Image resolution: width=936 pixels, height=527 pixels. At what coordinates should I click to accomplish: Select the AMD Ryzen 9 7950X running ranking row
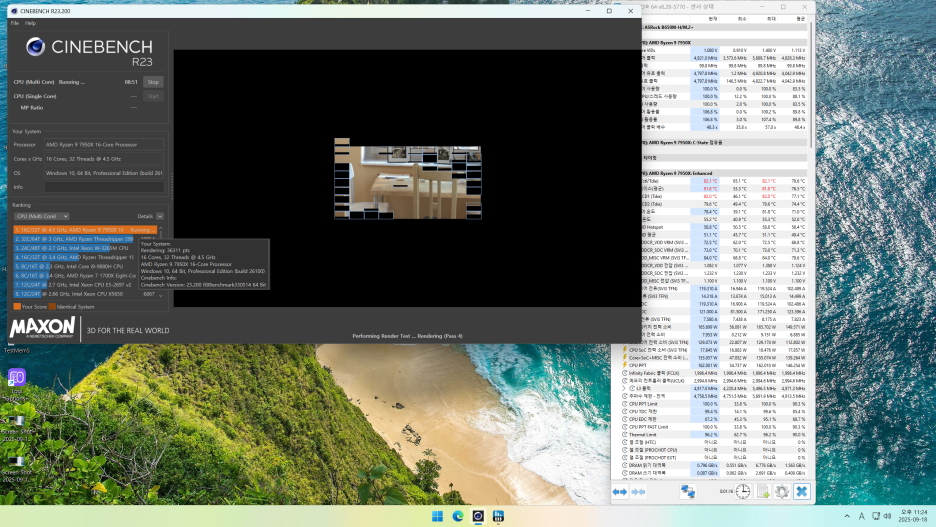(85, 230)
